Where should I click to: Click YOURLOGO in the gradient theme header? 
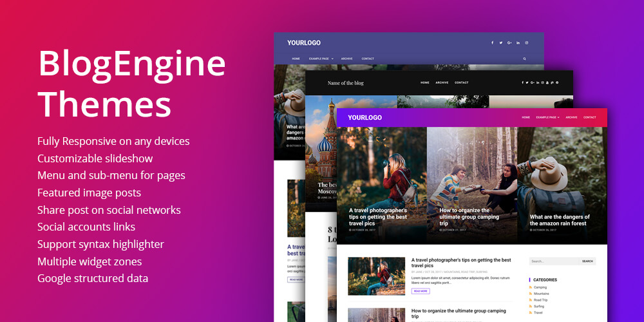pyautogui.click(x=365, y=117)
